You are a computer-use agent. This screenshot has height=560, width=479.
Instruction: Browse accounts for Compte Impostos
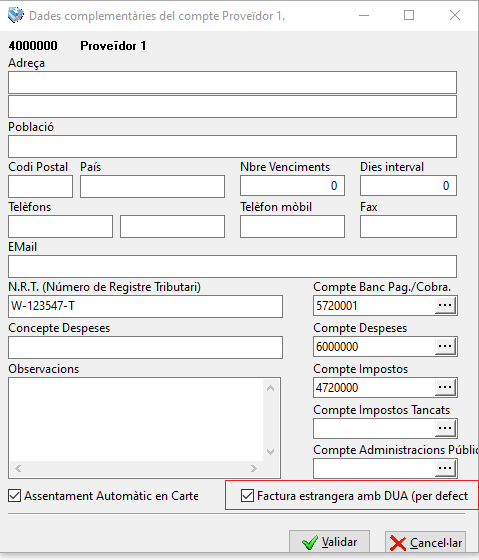click(445, 388)
